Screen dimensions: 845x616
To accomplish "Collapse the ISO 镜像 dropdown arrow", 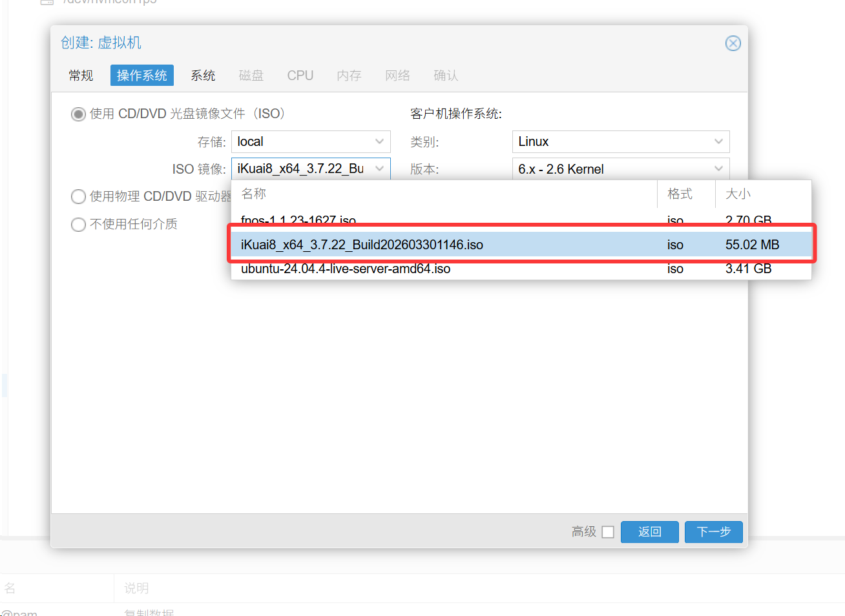I will click(379, 169).
